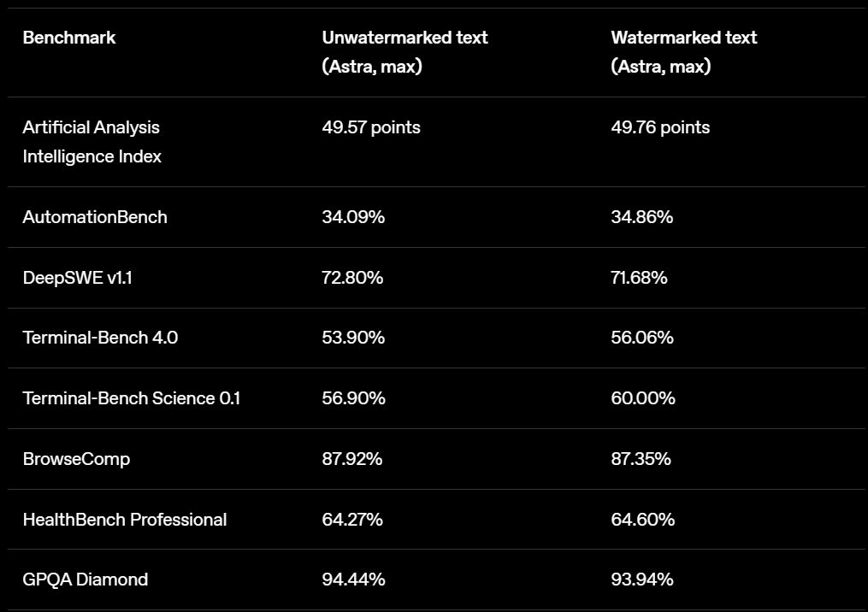Click the 87.92% BrowseComp value
This screenshot has height=612, width=868.
pyautogui.click(x=352, y=459)
